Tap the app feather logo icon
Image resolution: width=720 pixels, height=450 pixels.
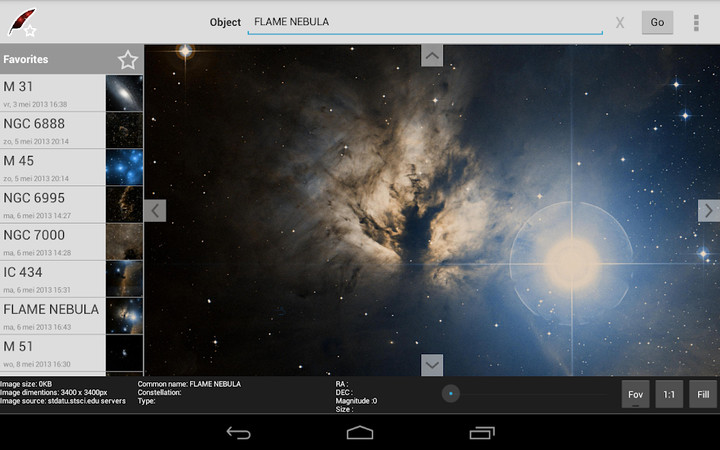point(22,22)
